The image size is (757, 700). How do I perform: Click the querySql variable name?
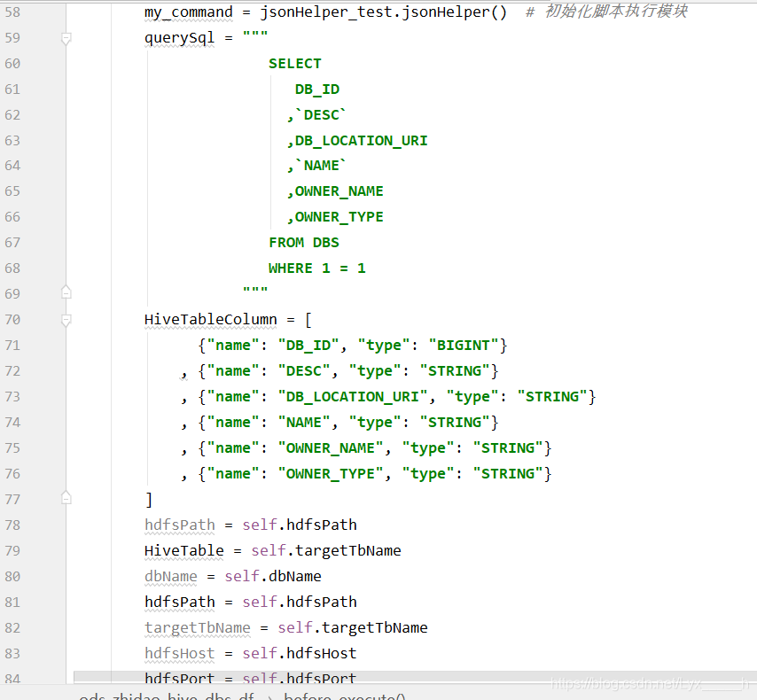pyautogui.click(x=179, y=37)
